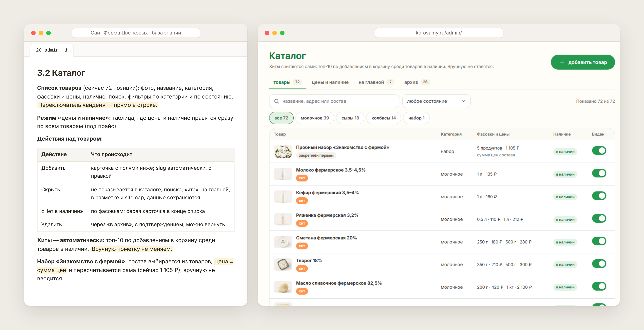
Task: Toggle Творог 18% visibility switch
Action: (x=599, y=264)
